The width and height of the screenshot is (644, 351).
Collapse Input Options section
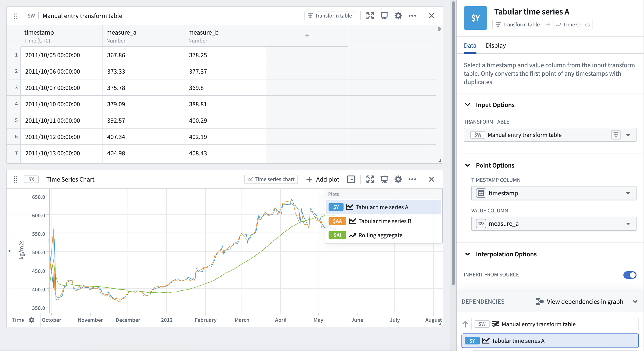tap(467, 105)
